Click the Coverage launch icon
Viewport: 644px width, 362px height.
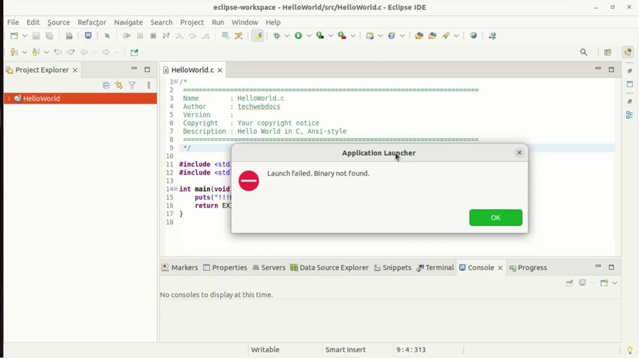coord(320,36)
